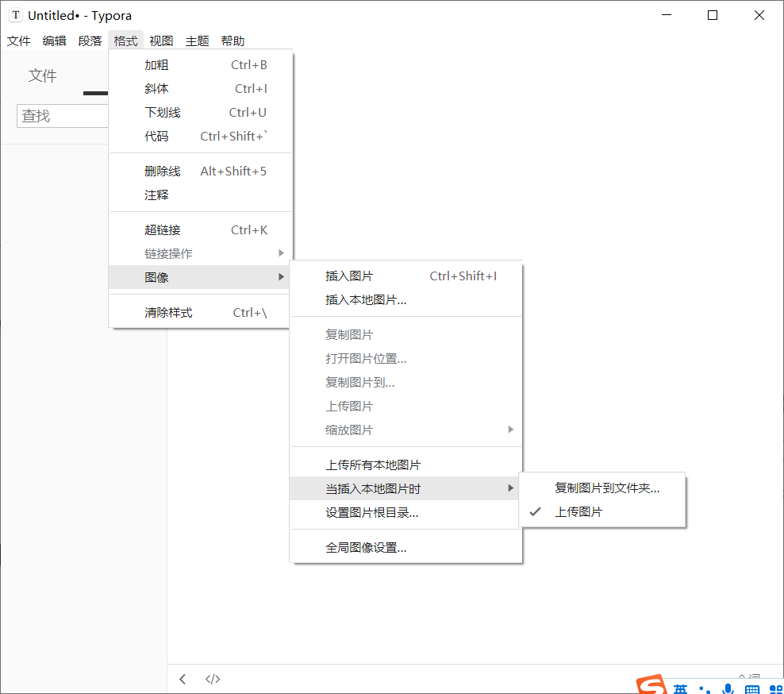Viewport: 784px width, 694px height.
Task: Click the 查找 search input field
Action: click(62, 115)
